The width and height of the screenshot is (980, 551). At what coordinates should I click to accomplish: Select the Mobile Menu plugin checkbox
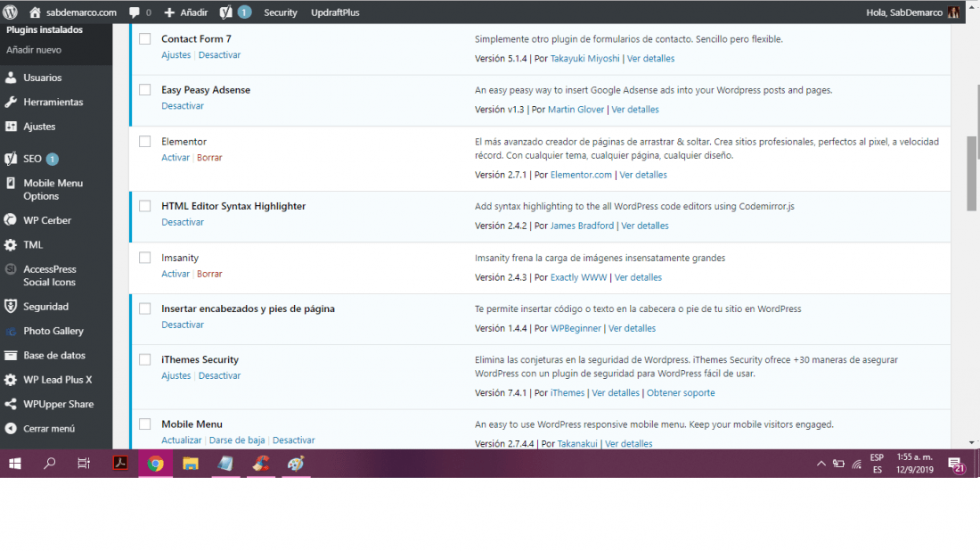(x=145, y=424)
